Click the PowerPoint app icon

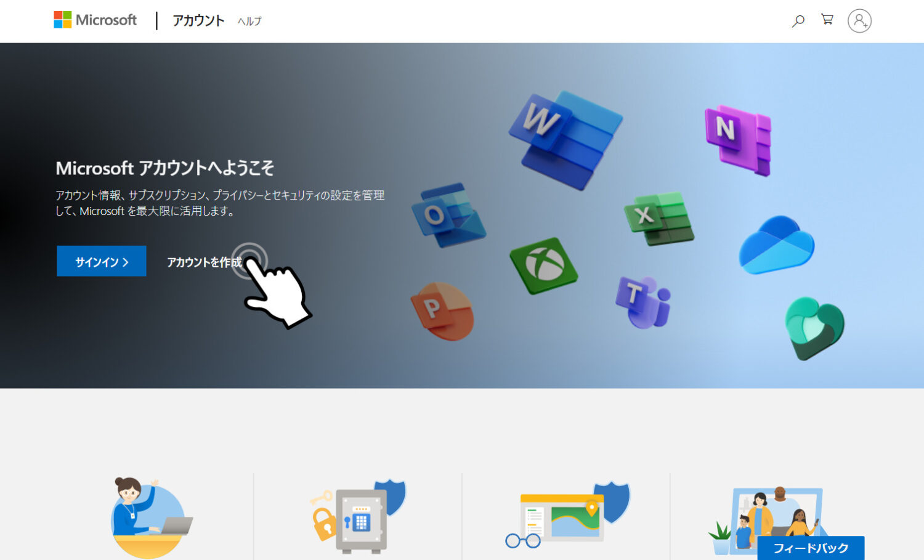tap(442, 310)
